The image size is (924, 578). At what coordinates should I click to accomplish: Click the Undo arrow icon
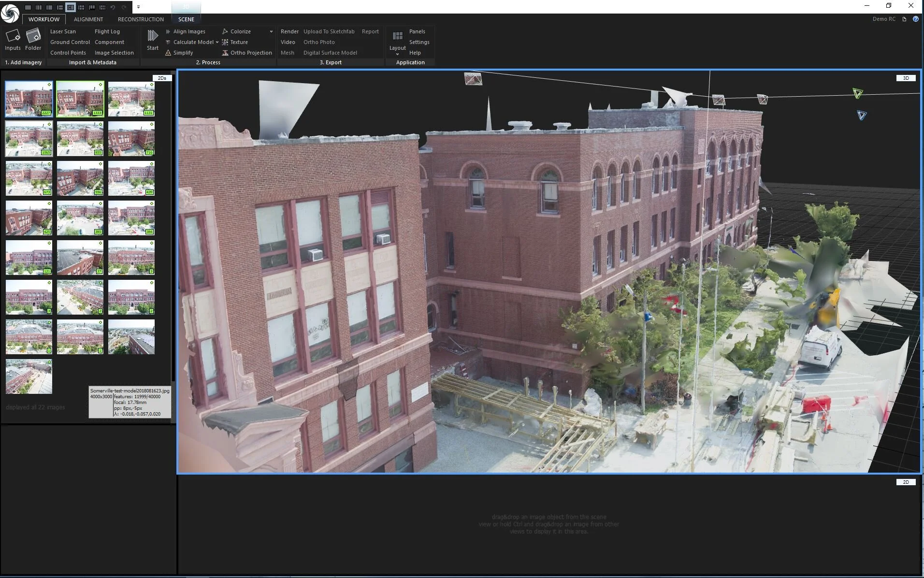pos(113,7)
